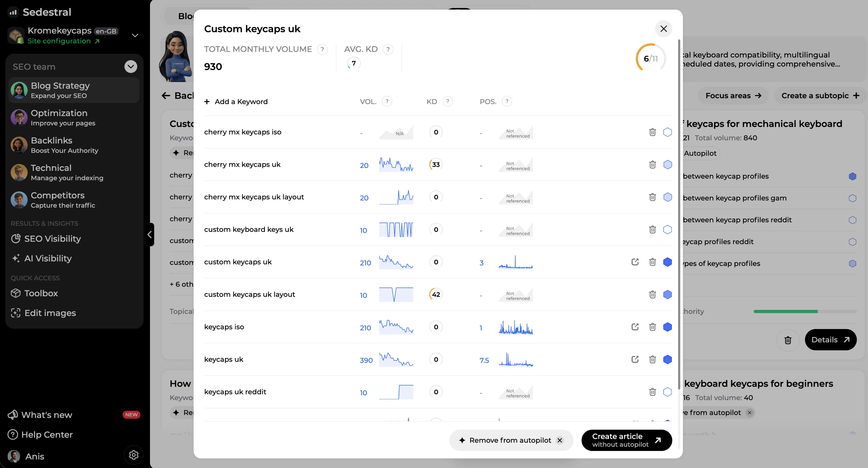
Task: Toggle hexagon for cherry mx keycaps uk layout
Action: 667,197
